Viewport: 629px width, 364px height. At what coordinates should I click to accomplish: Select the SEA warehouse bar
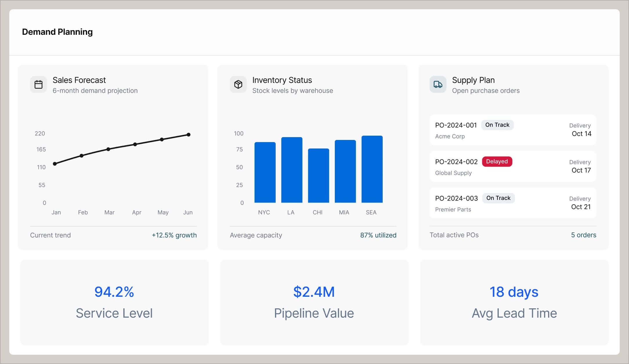(372, 170)
